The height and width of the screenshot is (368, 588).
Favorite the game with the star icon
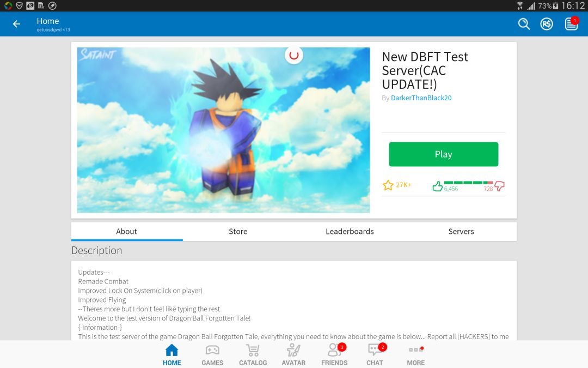[x=388, y=185]
